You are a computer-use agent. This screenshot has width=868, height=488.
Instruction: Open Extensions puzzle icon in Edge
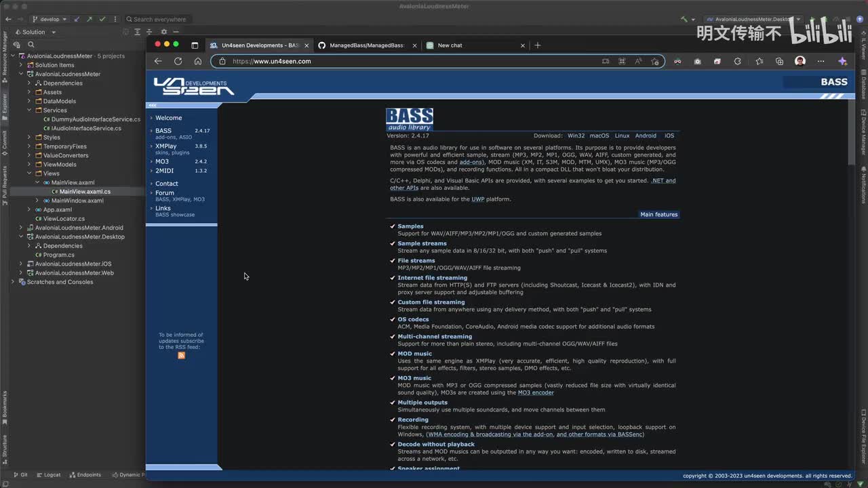coord(738,61)
